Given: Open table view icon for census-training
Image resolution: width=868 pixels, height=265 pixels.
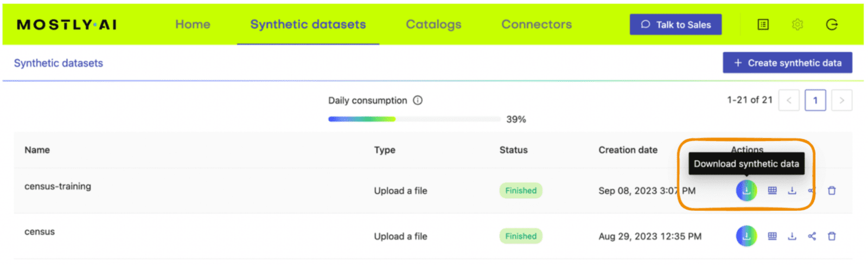Looking at the screenshot, I should pos(772,191).
